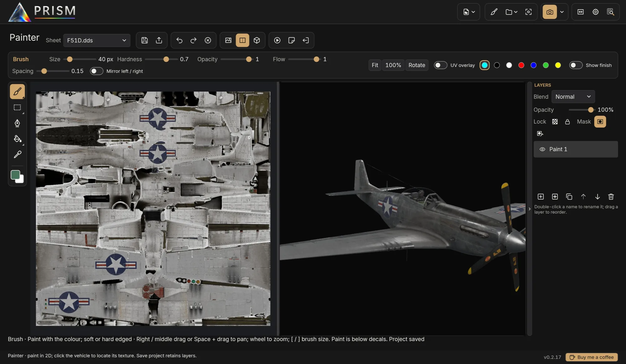Screen dimensions: 626x364
Task: Open the file document dropdown in top bar
Action: coord(469,12)
